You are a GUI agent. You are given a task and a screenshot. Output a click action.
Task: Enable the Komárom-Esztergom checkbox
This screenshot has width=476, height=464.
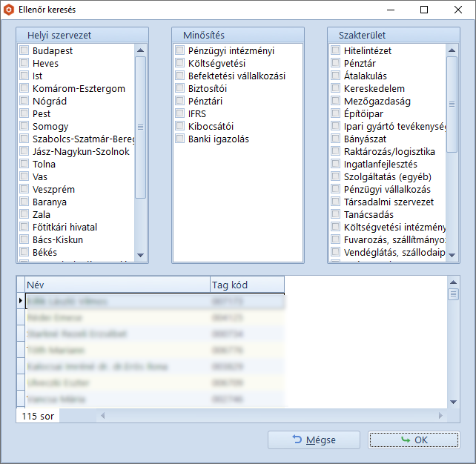(24, 89)
